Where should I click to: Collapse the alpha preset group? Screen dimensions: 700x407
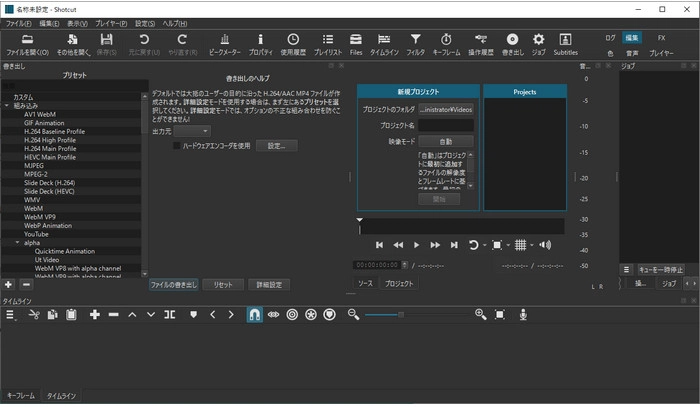point(16,242)
